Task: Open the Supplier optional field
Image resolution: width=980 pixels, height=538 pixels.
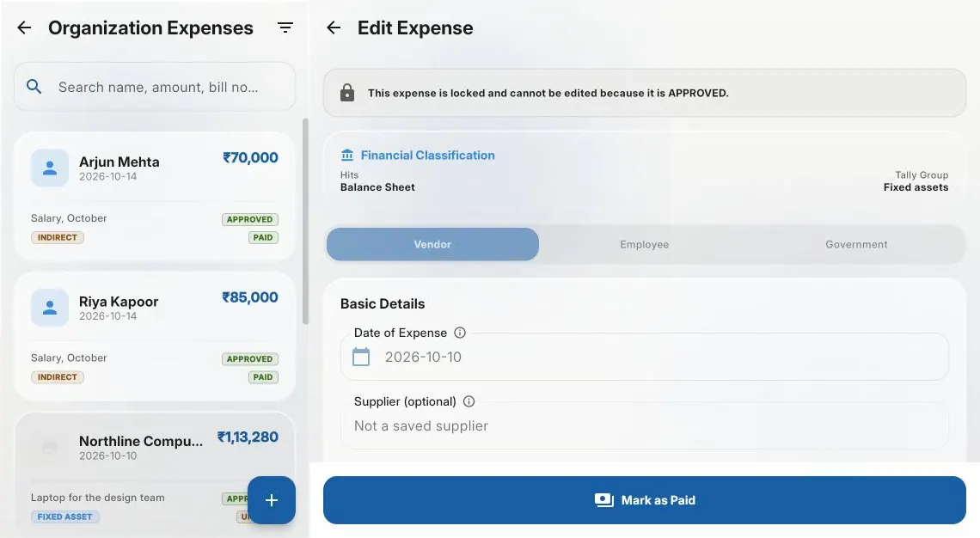Action: 645,425
